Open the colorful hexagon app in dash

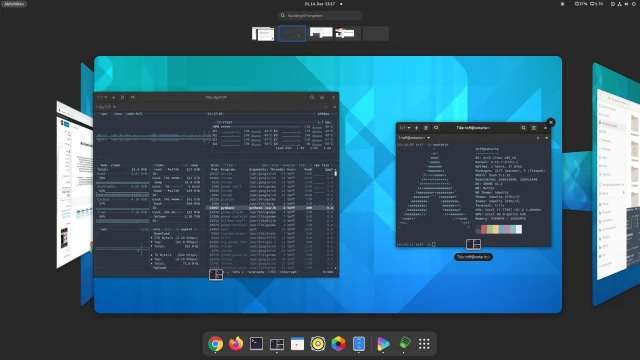coord(338,344)
